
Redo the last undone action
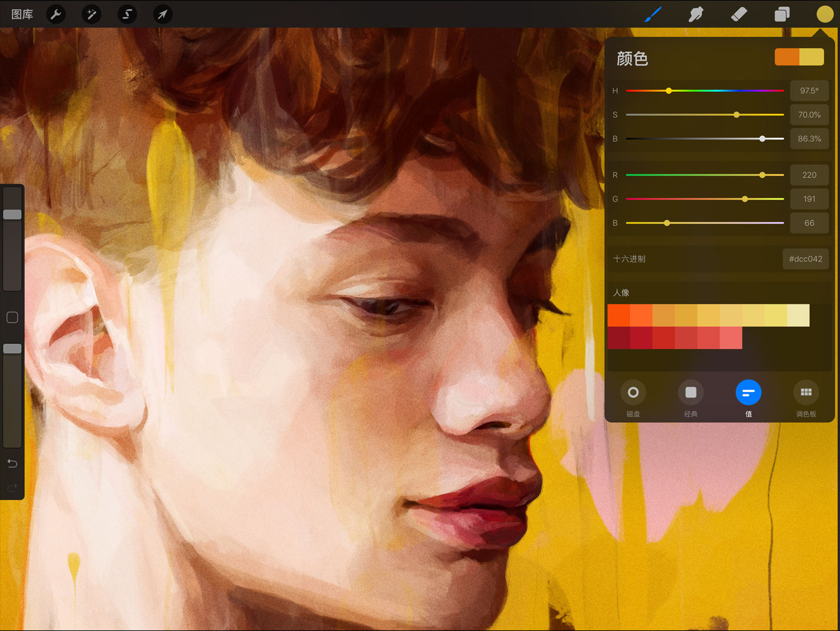[x=12, y=487]
